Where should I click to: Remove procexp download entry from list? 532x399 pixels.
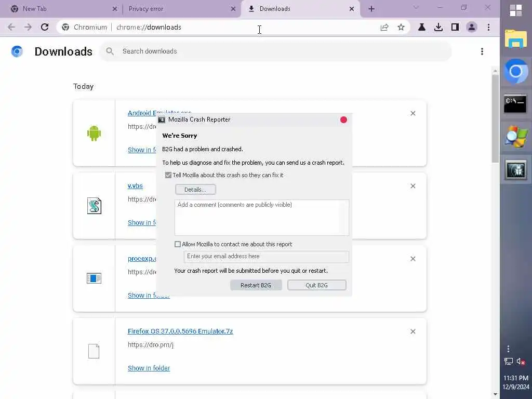[413, 259]
